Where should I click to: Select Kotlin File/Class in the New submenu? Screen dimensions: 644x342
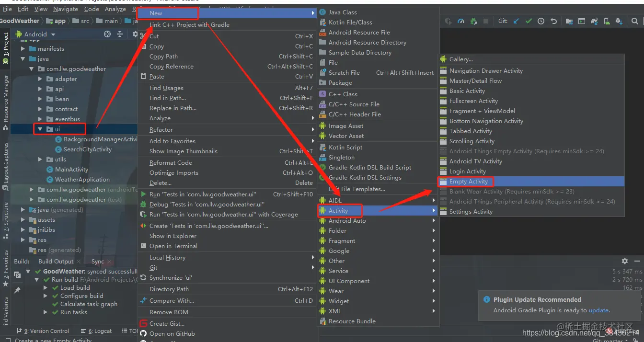click(x=379, y=23)
